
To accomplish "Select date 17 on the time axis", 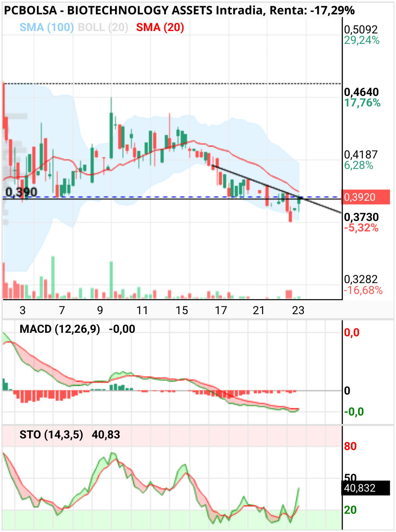I will click(221, 310).
